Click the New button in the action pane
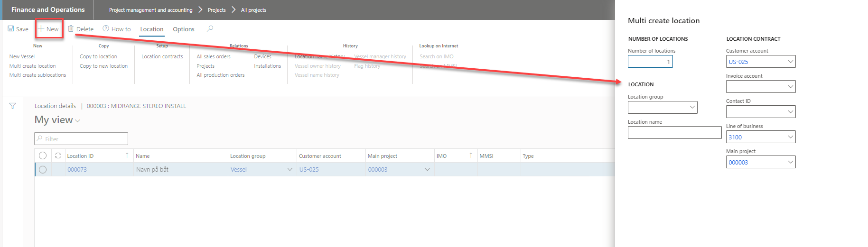Screen dimensions: 868x247 48,29
